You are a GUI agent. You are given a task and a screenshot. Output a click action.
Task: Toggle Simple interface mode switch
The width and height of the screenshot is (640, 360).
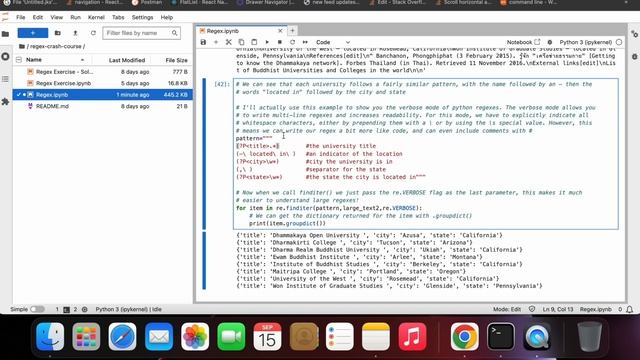point(37,309)
